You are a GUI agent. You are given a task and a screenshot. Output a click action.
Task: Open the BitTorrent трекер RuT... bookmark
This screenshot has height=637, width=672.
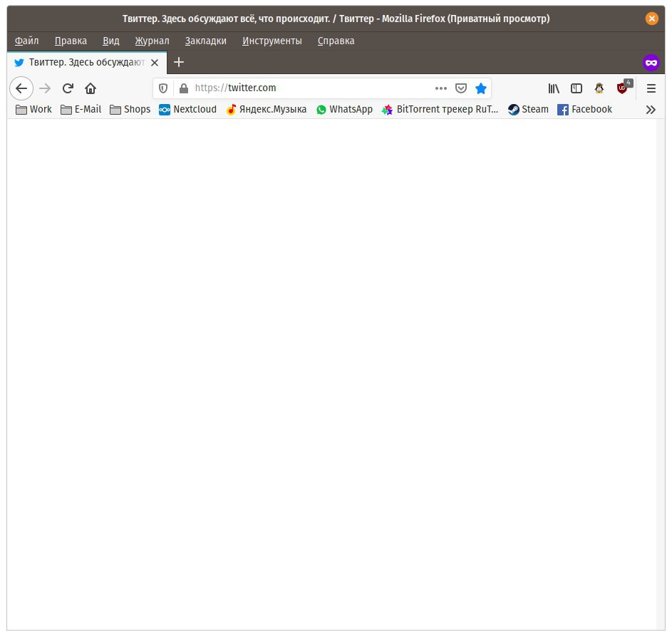pyautogui.click(x=440, y=110)
